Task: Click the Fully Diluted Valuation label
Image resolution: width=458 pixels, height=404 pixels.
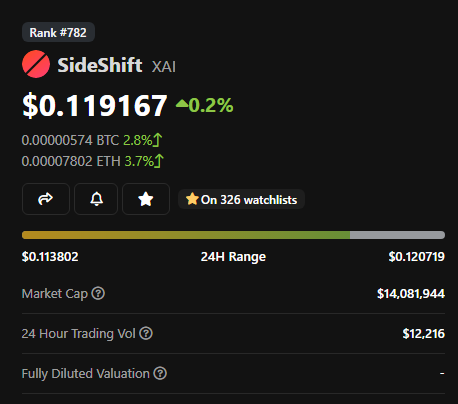Action: click(86, 374)
